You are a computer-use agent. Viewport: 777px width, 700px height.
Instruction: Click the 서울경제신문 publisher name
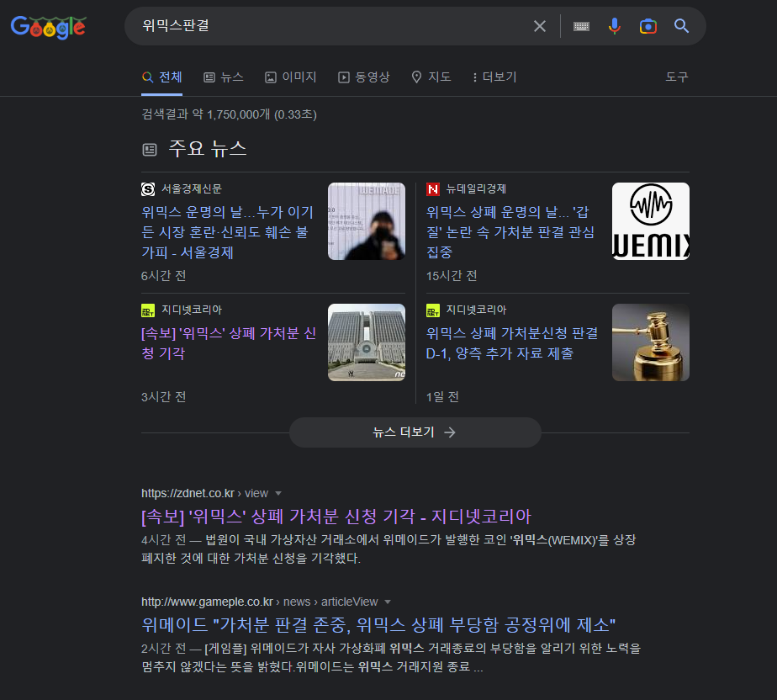[x=191, y=188]
